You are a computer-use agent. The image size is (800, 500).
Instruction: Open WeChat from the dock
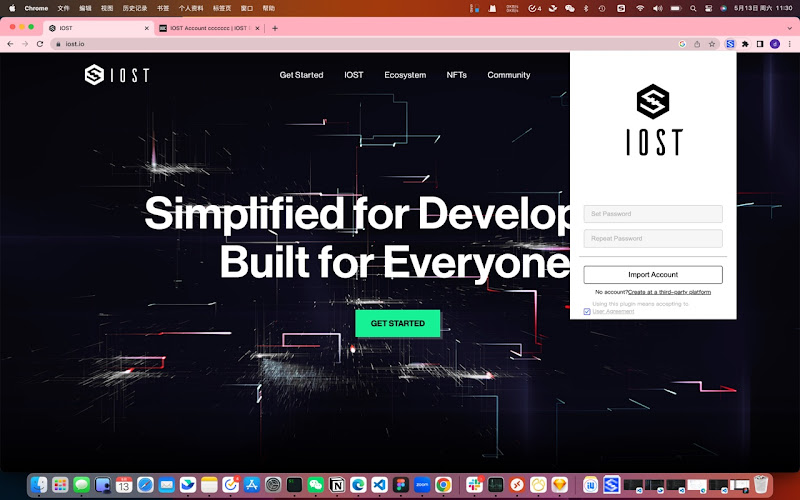(315, 484)
